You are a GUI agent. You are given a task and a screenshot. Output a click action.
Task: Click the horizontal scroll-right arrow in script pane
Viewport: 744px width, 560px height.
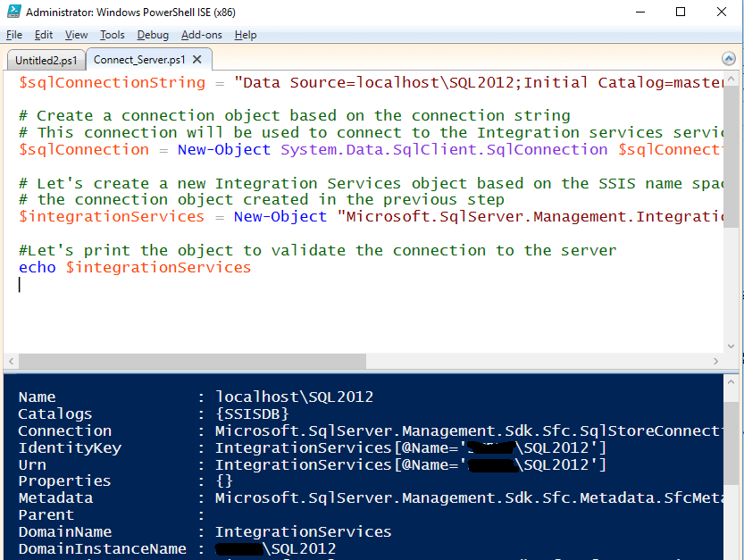(716, 361)
